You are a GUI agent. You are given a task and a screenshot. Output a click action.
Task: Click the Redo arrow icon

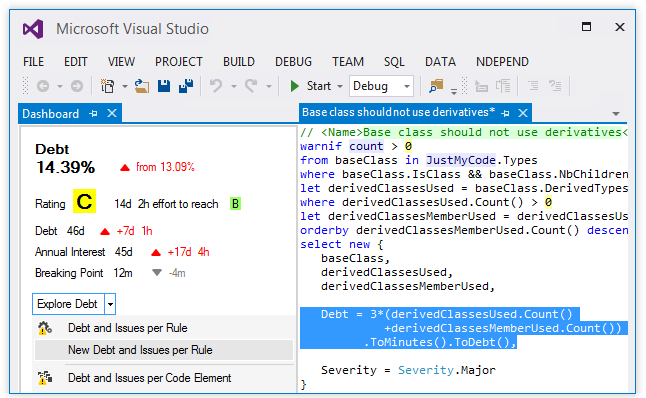pos(251,86)
